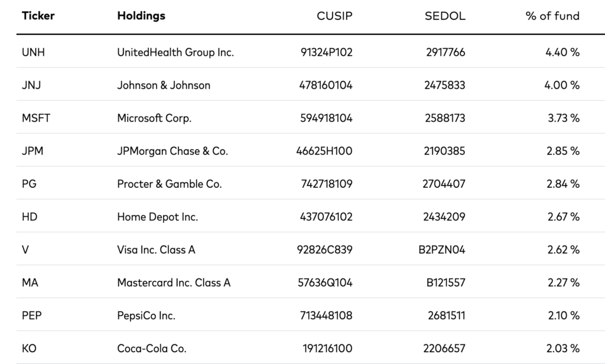Select SEDOL B2PZN04 value
The width and height of the screenshot is (605, 364).
(442, 249)
